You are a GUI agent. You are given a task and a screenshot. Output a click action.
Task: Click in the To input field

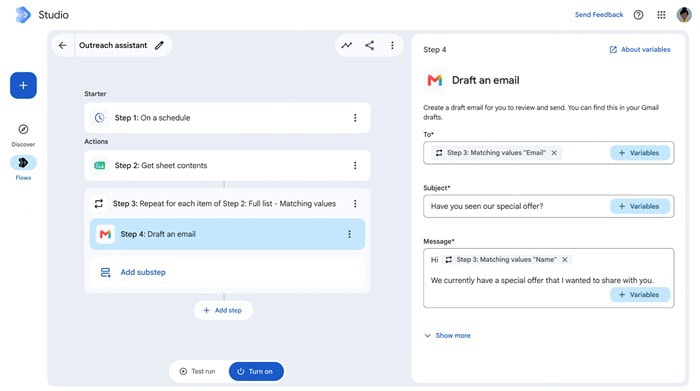pyautogui.click(x=549, y=153)
